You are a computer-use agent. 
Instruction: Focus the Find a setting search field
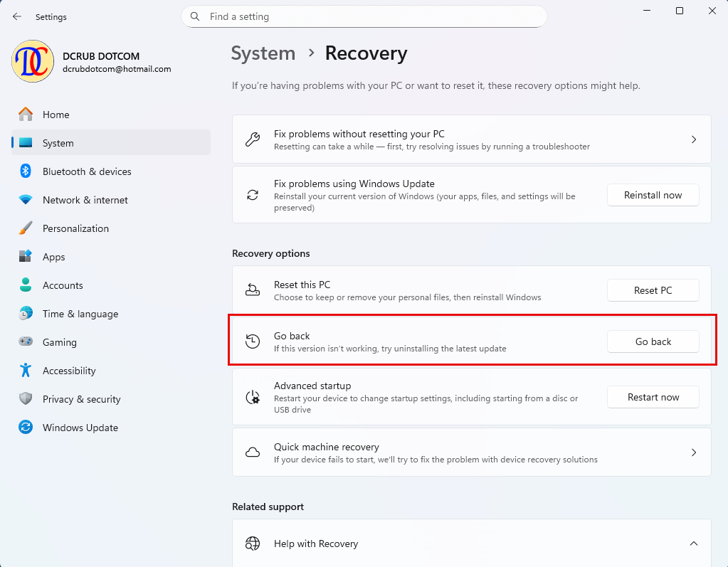click(364, 16)
